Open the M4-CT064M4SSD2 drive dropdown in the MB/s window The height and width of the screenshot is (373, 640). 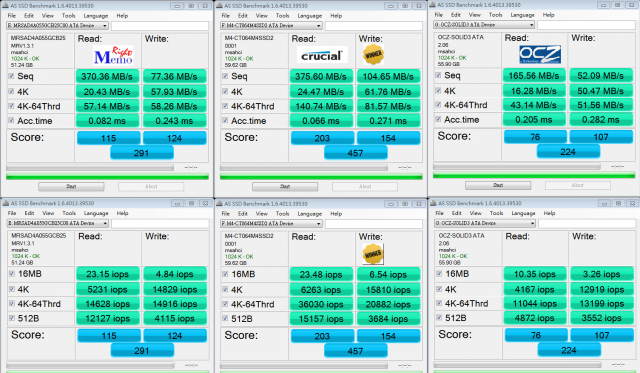tap(271, 26)
